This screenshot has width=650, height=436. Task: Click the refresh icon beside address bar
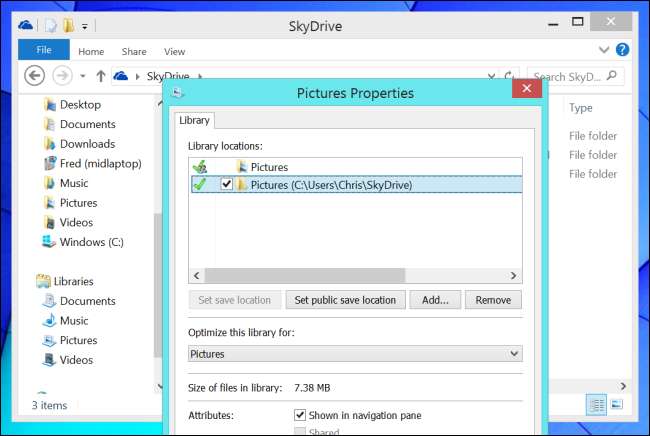(x=511, y=76)
